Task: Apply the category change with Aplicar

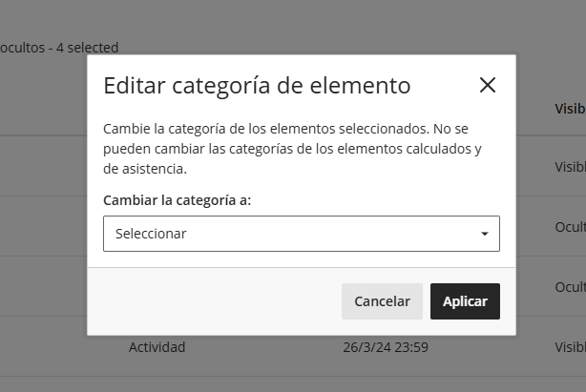Action: (465, 301)
